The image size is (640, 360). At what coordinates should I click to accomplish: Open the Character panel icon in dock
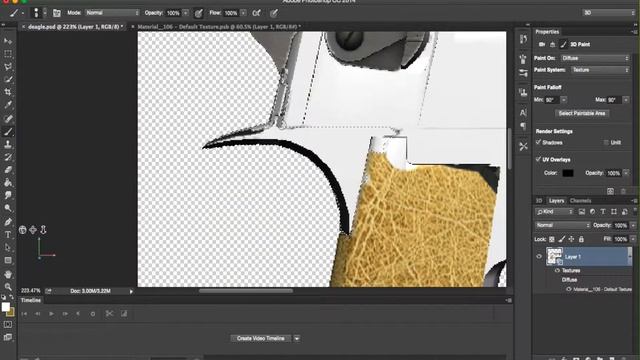[523, 112]
